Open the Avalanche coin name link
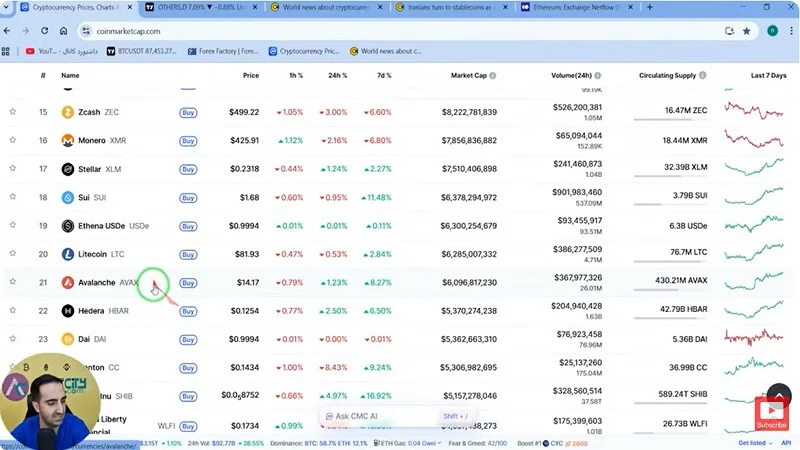Image resolution: width=800 pixels, height=450 pixels. [x=96, y=283]
